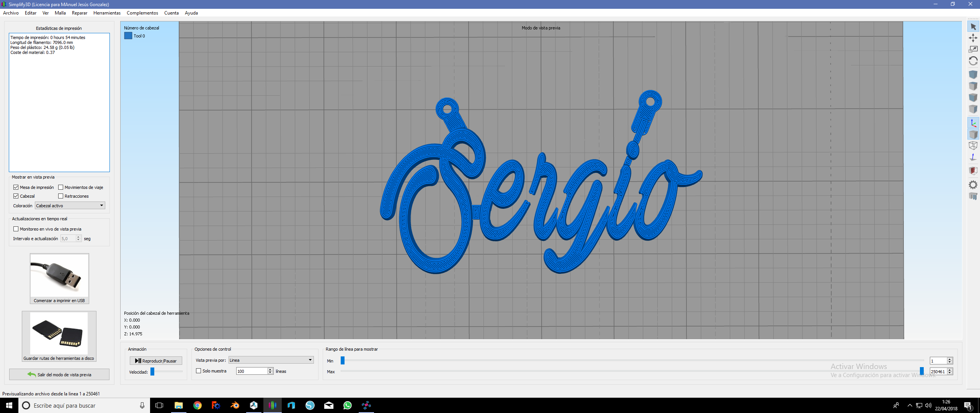Click the Windows search box
This screenshot has width=980, height=413.
pos(84,405)
